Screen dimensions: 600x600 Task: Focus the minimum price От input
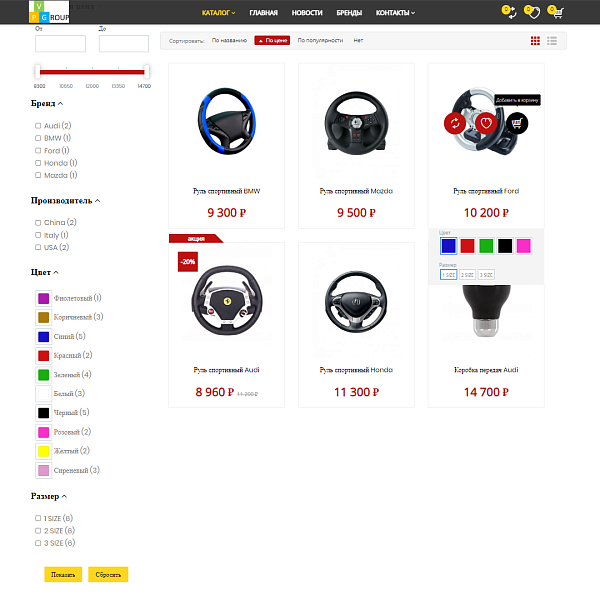point(60,44)
